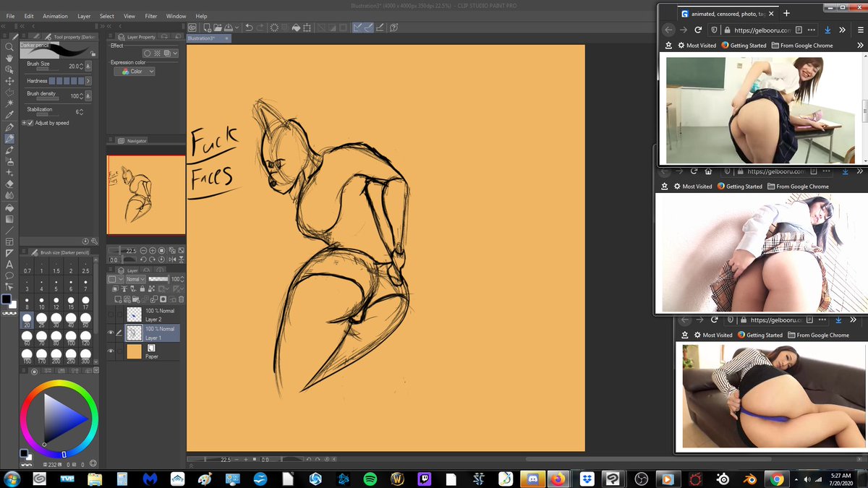Open the Brush Size dynamics button
The width and height of the screenshot is (868, 488).
[88, 66]
